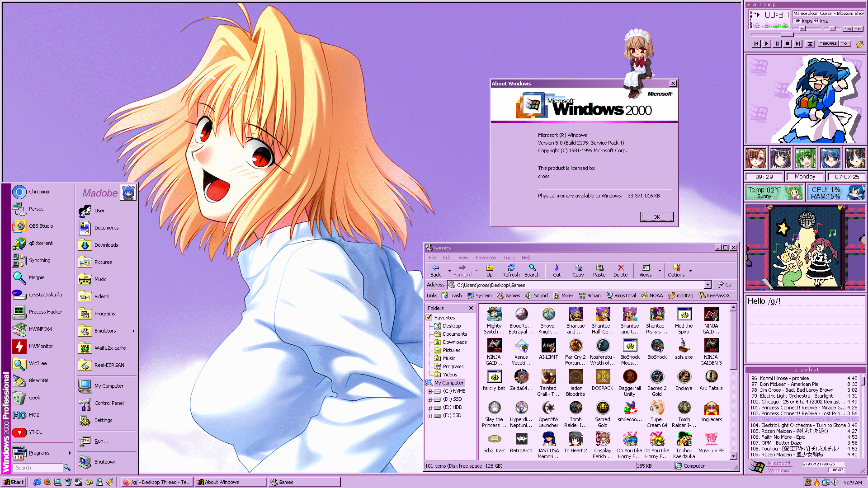Click the Games address path field
The width and height of the screenshot is (868, 488).
click(x=580, y=285)
